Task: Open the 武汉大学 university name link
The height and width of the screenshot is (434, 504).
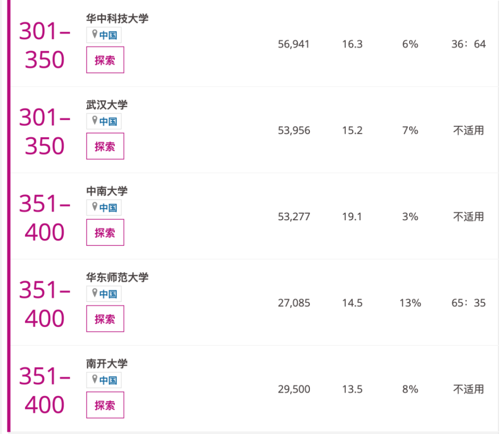Action: (107, 105)
